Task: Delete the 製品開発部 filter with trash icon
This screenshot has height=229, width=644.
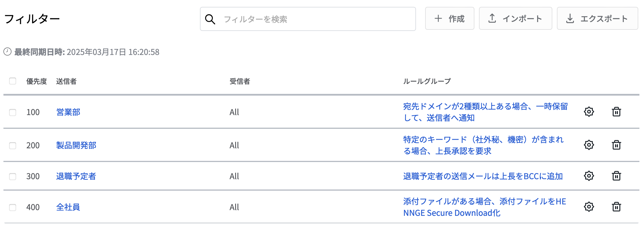Action: [616, 145]
